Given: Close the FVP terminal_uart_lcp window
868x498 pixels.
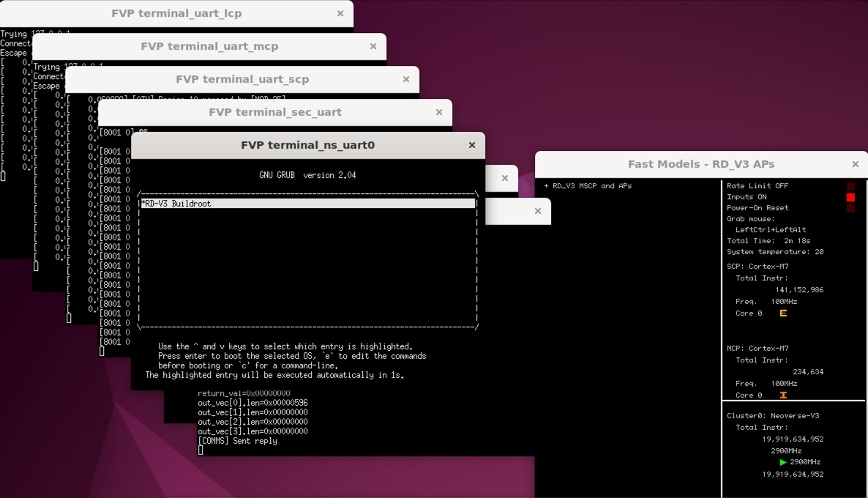Looking at the screenshot, I should 340,13.
